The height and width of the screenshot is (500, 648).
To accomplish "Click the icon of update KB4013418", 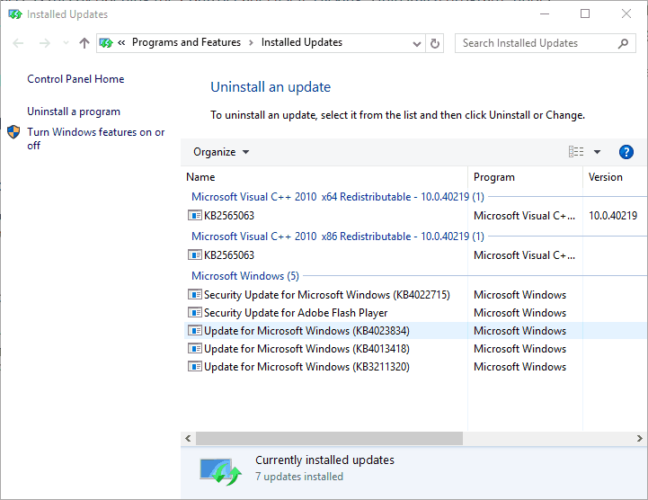I will tap(195, 348).
